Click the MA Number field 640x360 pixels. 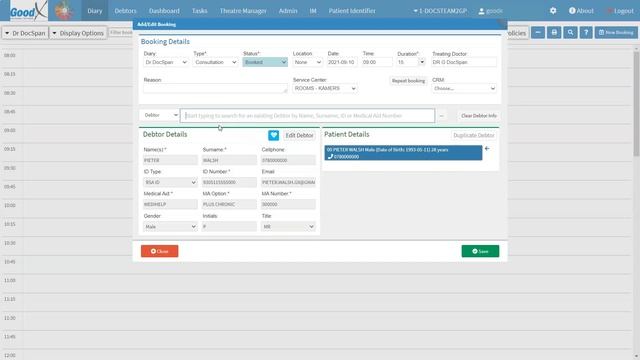click(288, 204)
